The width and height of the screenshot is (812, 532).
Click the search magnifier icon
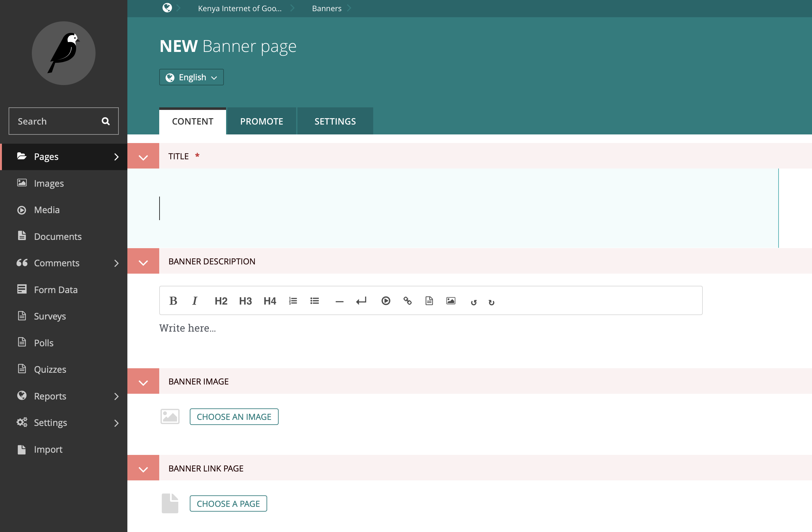click(106, 121)
